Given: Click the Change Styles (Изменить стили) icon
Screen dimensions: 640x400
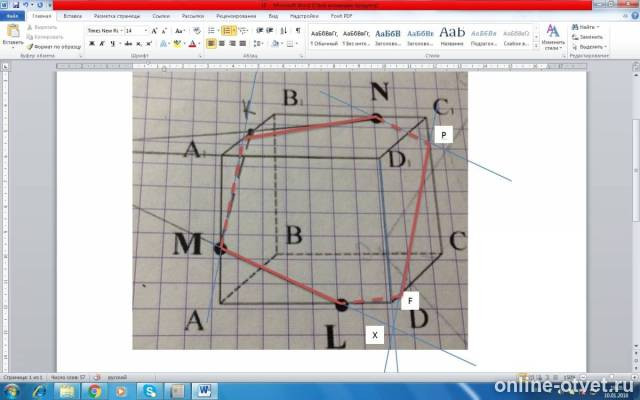Looking at the screenshot, I should point(552,35).
